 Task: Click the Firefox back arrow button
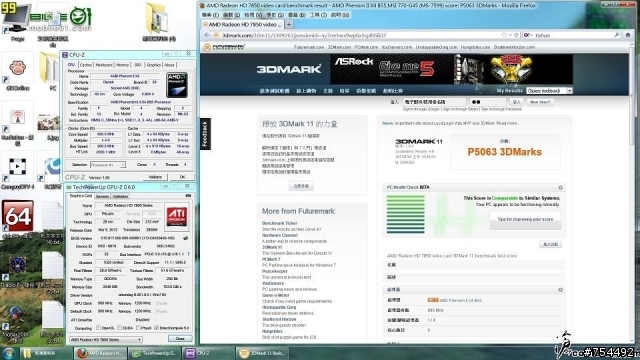tap(207, 36)
